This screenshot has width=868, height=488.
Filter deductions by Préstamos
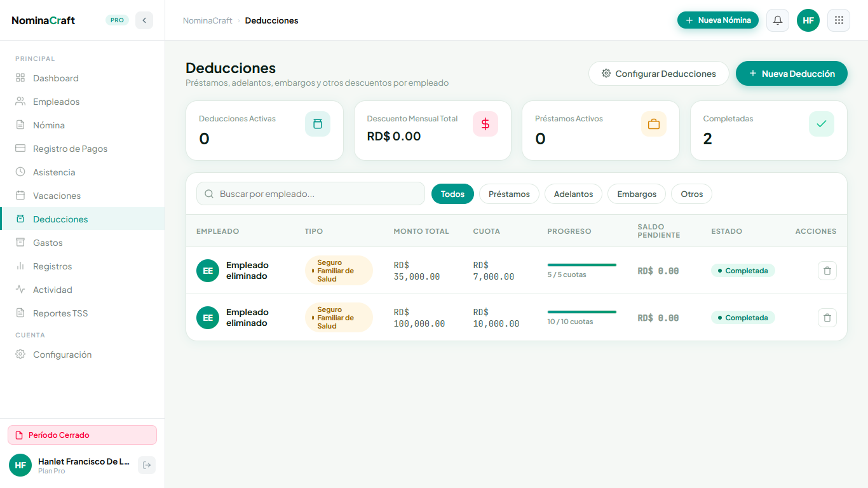(x=509, y=194)
